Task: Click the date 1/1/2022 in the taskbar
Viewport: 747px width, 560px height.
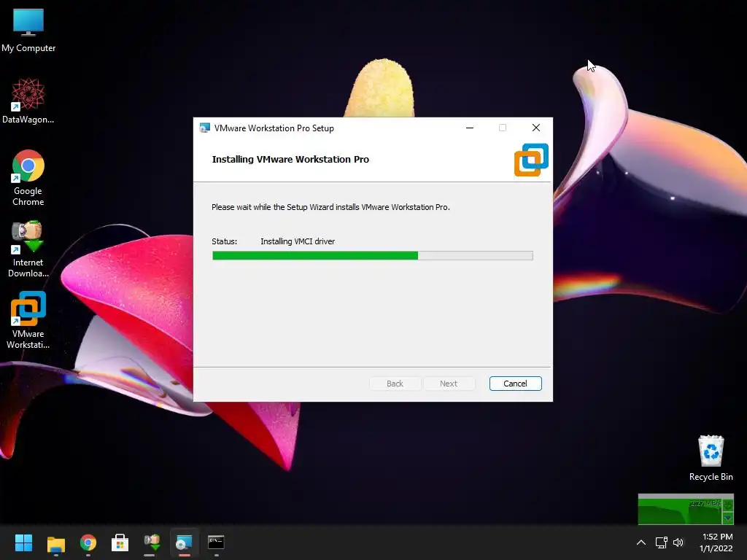Action: 716,548
